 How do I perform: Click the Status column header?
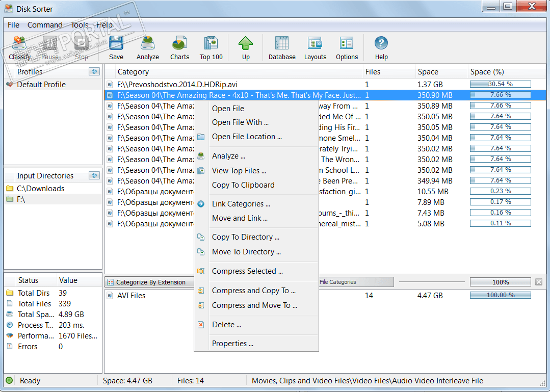pyautogui.click(x=36, y=280)
